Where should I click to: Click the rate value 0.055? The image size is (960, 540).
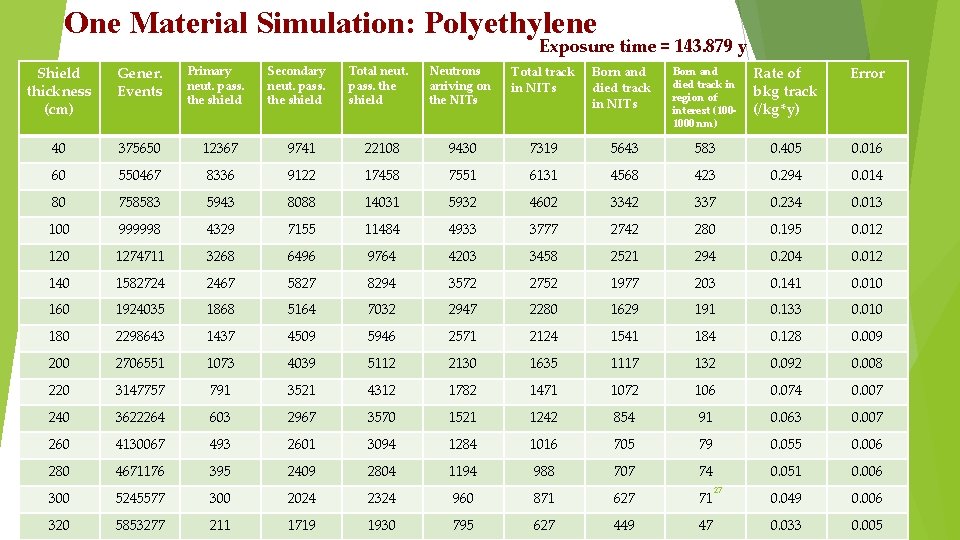(786, 444)
